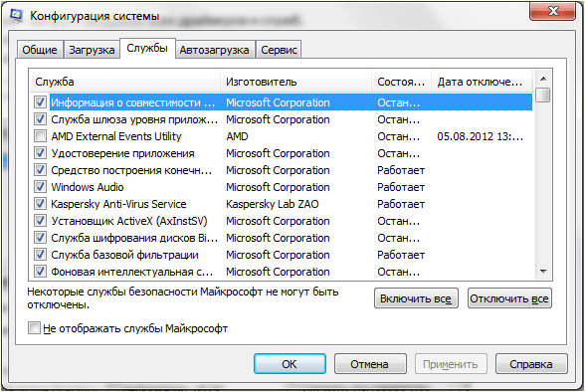
Task: Enable AMD External Events Utility checkbox
Action: pos(40,136)
